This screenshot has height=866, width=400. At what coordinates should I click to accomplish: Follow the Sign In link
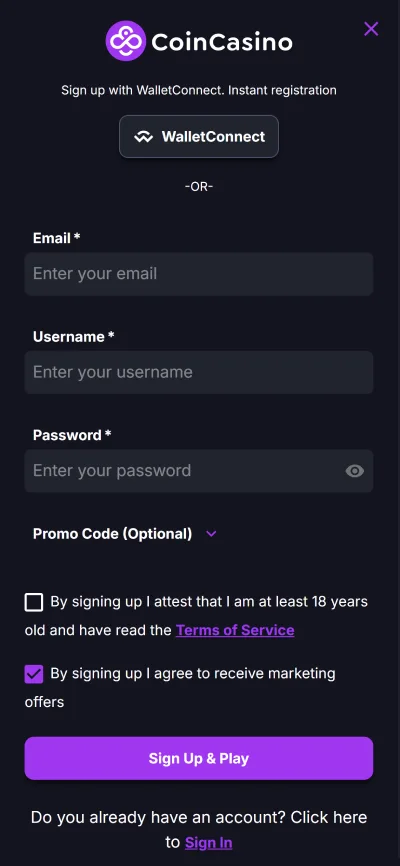(x=208, y=842)
